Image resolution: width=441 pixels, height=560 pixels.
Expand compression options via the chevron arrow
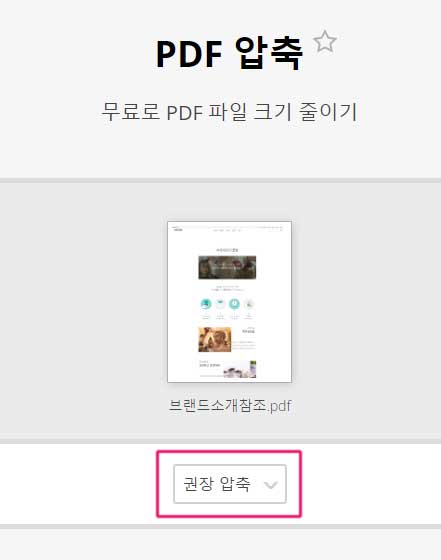click(x=270, y=485)
